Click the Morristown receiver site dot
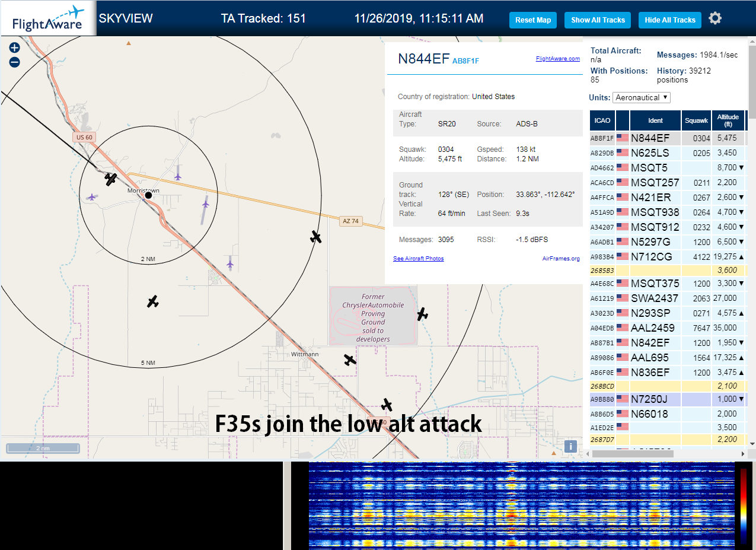Viewport: 756px width, 550px height. [x=148, y=195]
